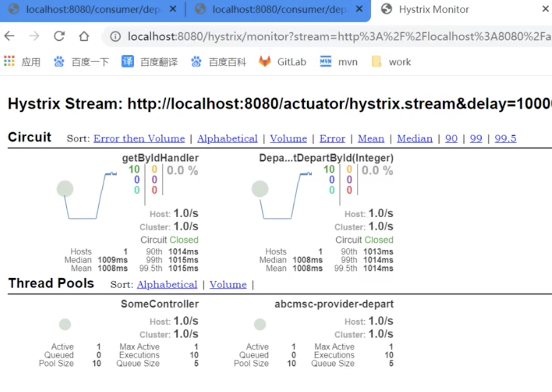Close the first localhost consumer tab
This screenshot has width=552, height=392.
173,9
